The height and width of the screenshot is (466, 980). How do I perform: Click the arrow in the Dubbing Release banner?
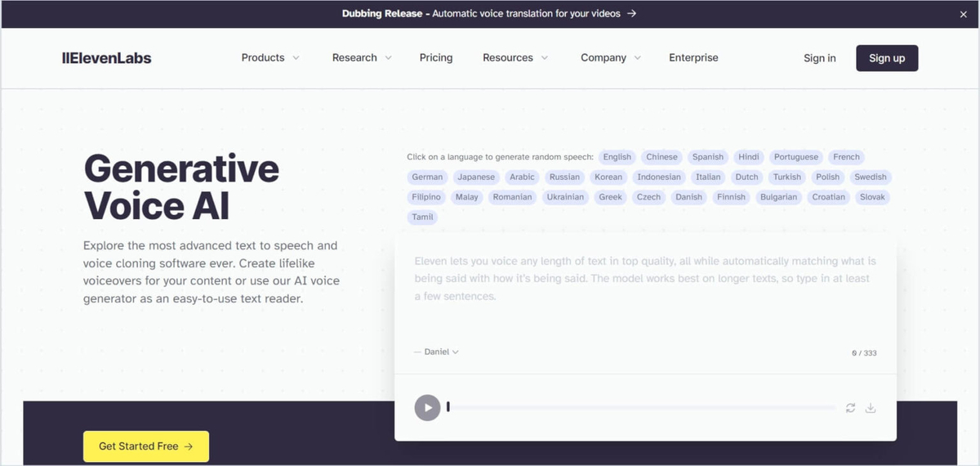pyautogui.click(x=632, y=14)
